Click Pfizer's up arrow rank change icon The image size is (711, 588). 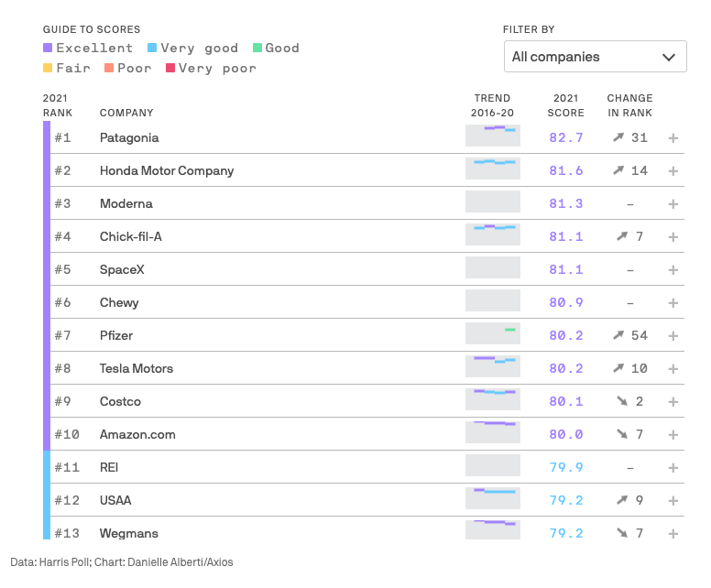coord(618,335)
